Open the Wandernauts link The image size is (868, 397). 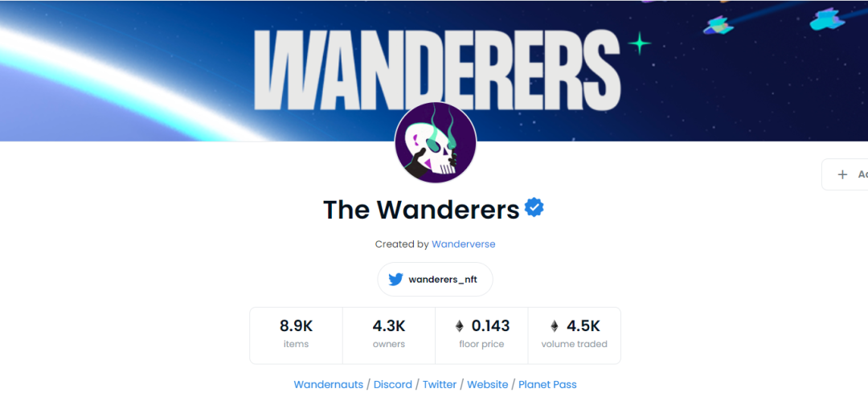click(328, 384)
